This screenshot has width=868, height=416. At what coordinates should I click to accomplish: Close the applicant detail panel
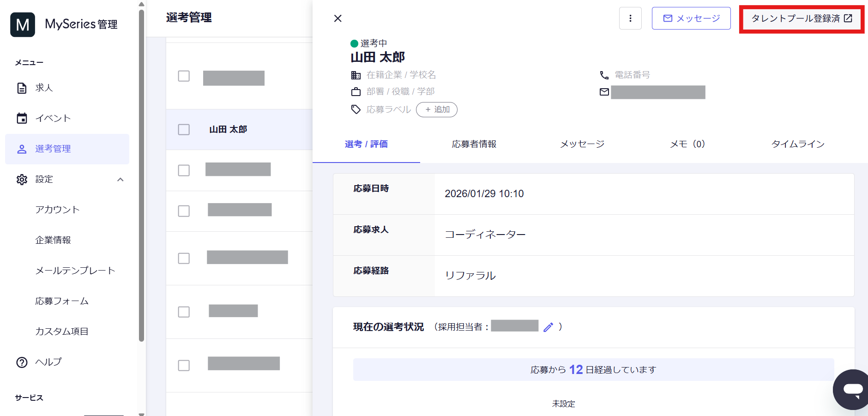click(x=338, y=18)
